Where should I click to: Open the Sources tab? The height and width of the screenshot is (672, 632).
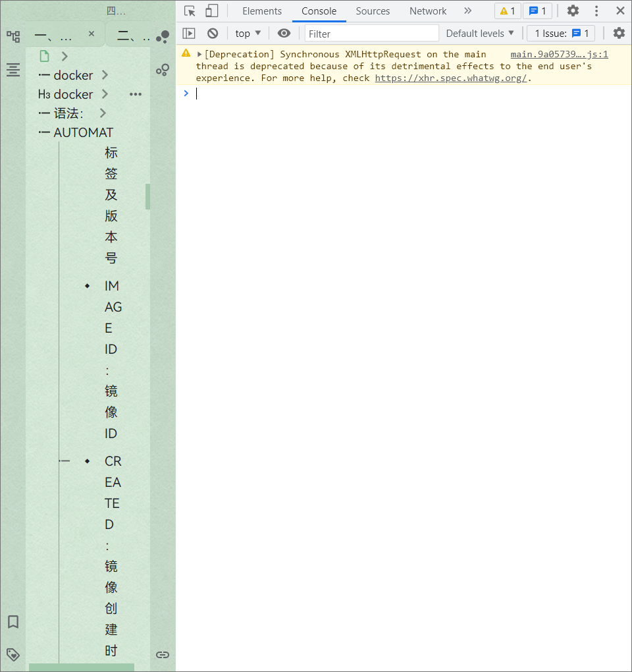tap(373, 11)
